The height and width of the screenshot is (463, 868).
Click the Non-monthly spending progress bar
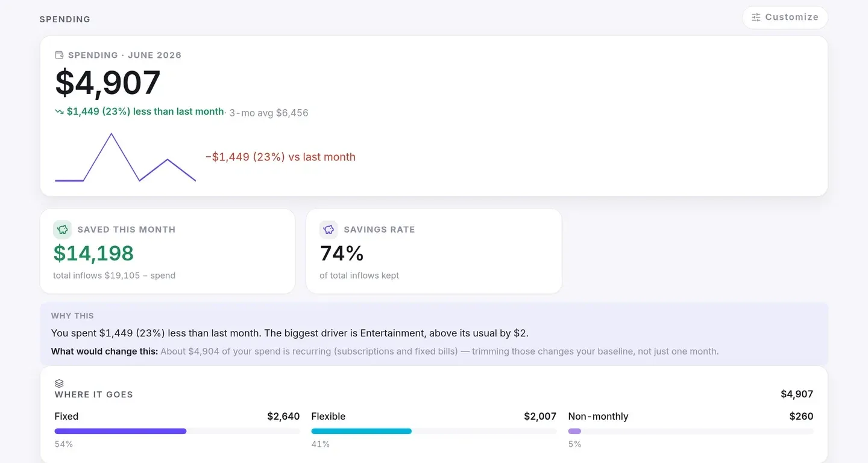click(691, 431)
